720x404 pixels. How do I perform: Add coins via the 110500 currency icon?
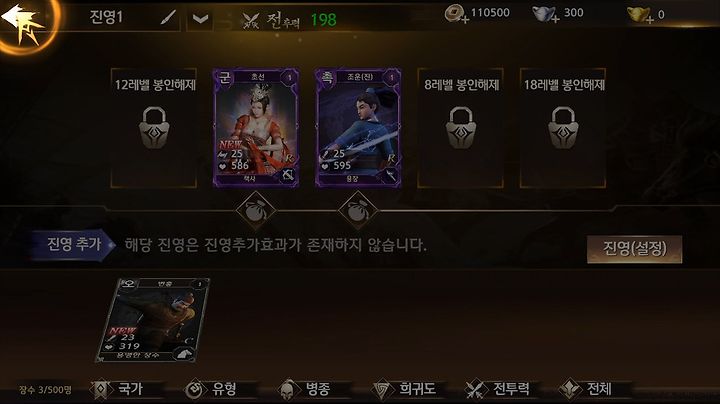point(457,14)
